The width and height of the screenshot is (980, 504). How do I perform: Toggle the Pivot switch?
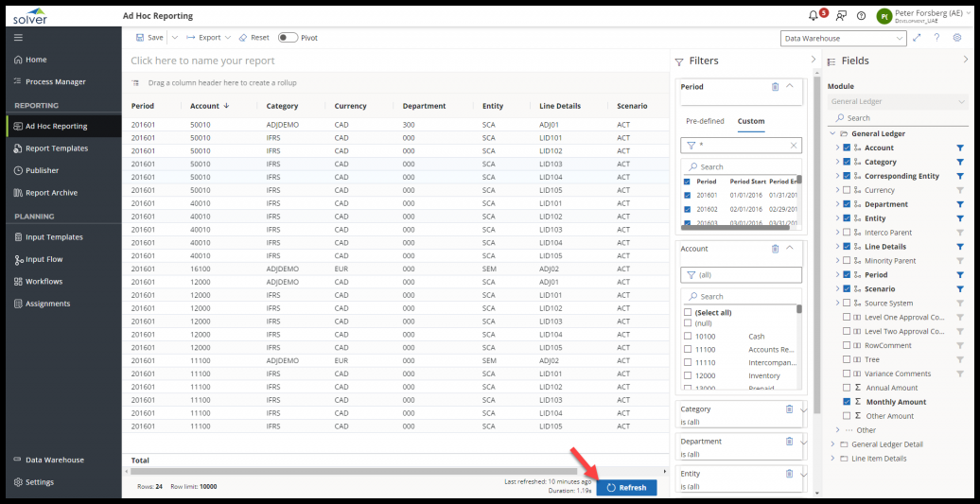pos(288,38)
